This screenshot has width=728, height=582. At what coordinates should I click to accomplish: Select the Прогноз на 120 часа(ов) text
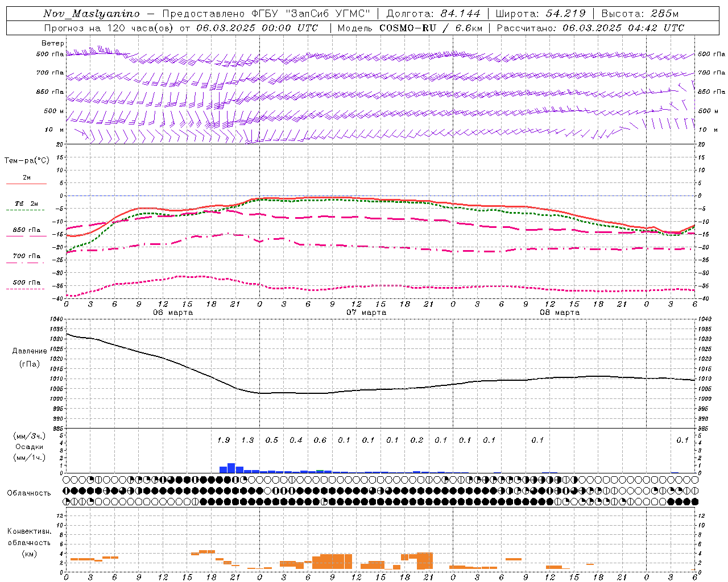pos(110,28)
